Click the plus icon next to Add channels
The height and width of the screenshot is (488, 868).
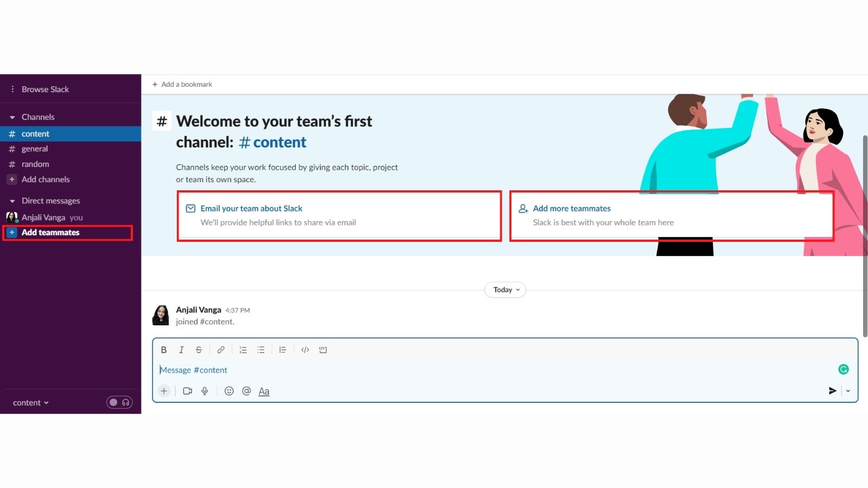pos(12,179)
